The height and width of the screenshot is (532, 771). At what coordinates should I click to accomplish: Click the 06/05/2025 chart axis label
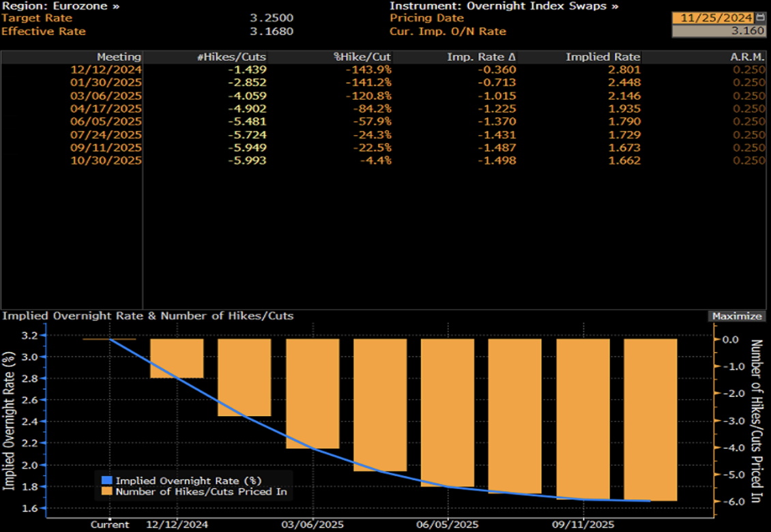(448, 524)
